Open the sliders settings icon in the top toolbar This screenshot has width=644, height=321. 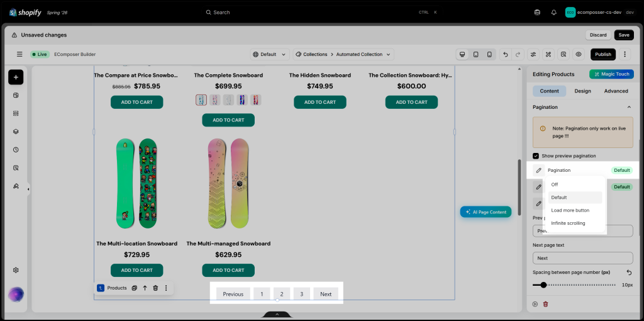coord(533,54)
